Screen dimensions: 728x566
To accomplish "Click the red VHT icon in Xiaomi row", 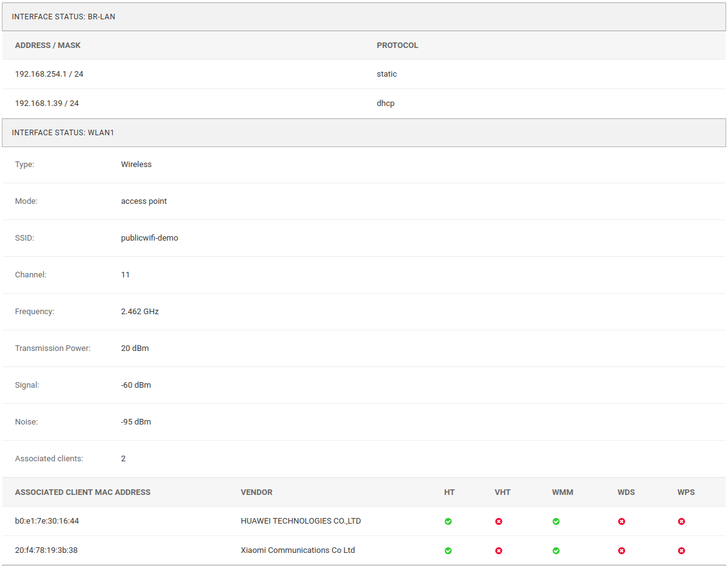I will coord(498,550).
